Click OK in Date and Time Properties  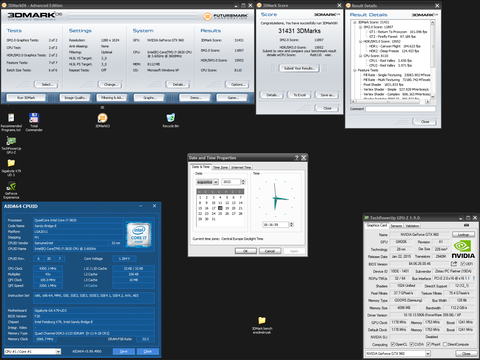[x=246, y=251]
